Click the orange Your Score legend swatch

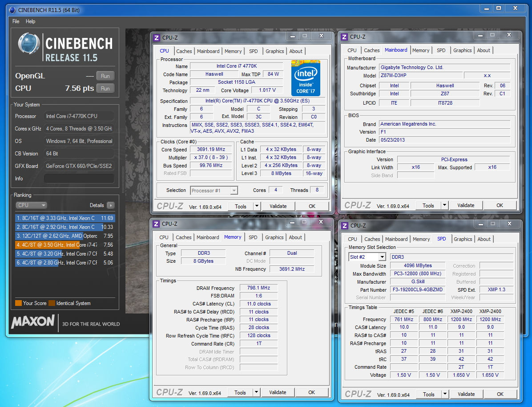pyautogui.click(x=18, y=303)
